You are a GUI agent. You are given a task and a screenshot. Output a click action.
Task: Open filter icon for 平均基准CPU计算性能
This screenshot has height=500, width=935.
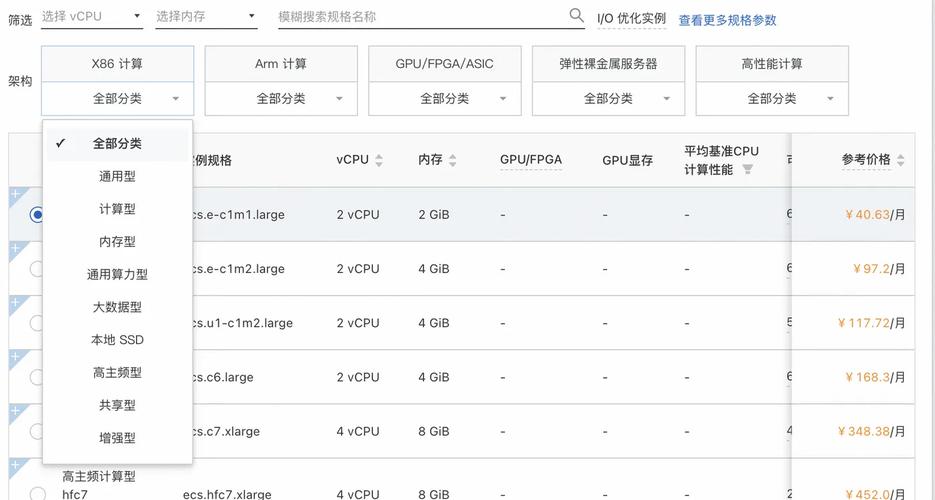(747, 170)
